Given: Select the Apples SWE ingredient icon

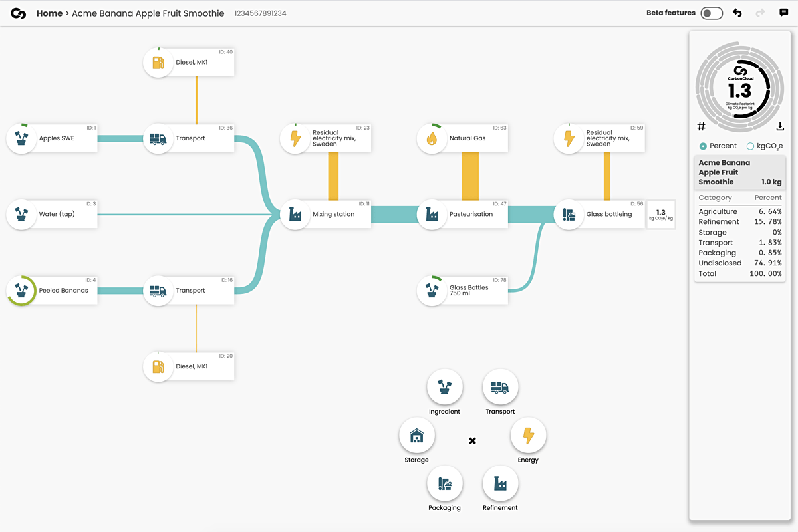Looking at the screenshot, I should tap(21, 138).
